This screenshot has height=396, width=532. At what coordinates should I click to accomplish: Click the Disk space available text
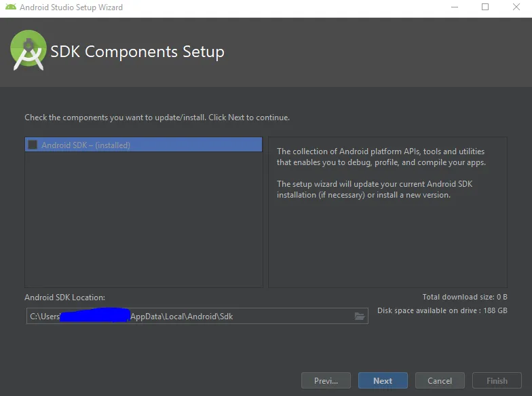click(442, 310)
